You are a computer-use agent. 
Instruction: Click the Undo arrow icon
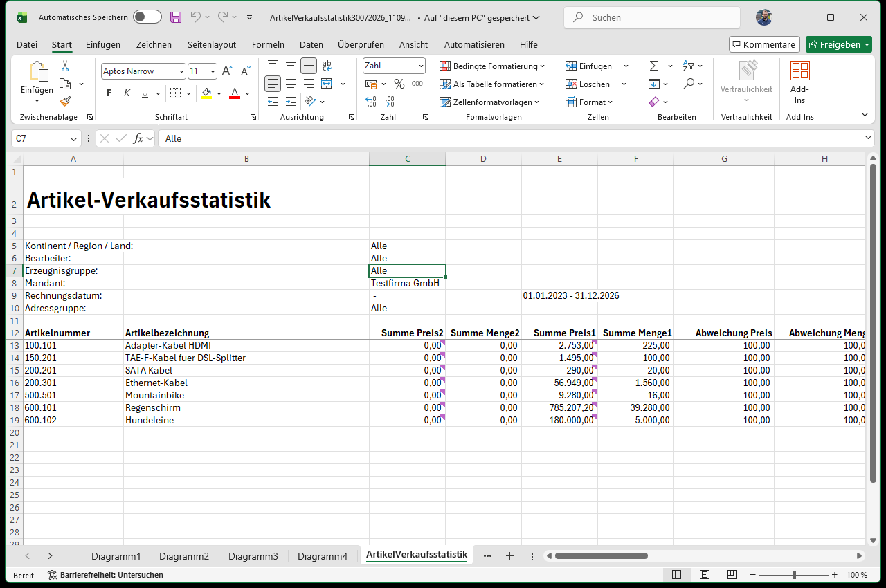point(196,17)
